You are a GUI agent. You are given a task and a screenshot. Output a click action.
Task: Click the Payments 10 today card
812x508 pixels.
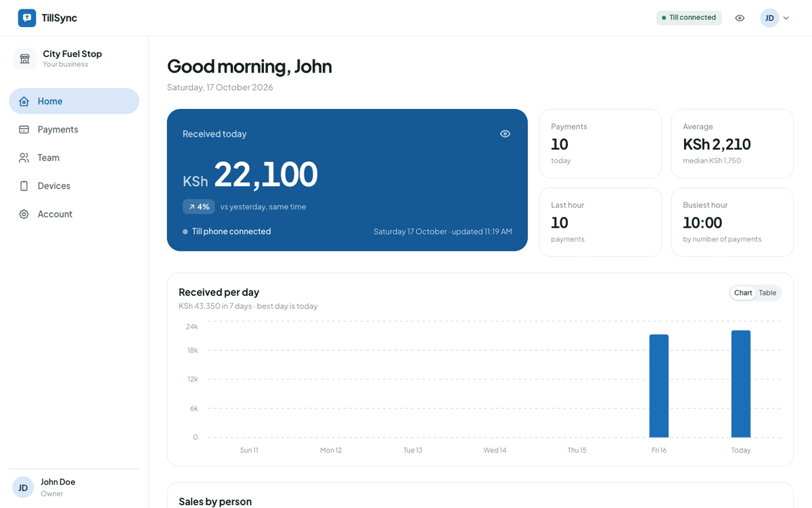point(600,144)
